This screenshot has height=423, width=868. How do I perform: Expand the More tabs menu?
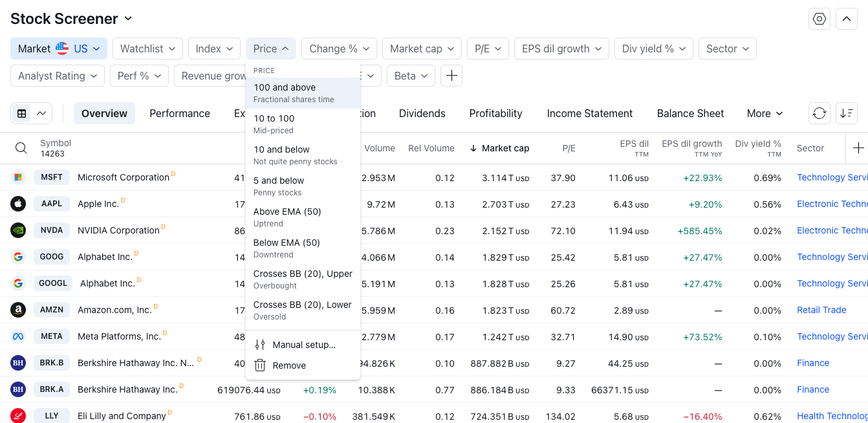point(765,113)
